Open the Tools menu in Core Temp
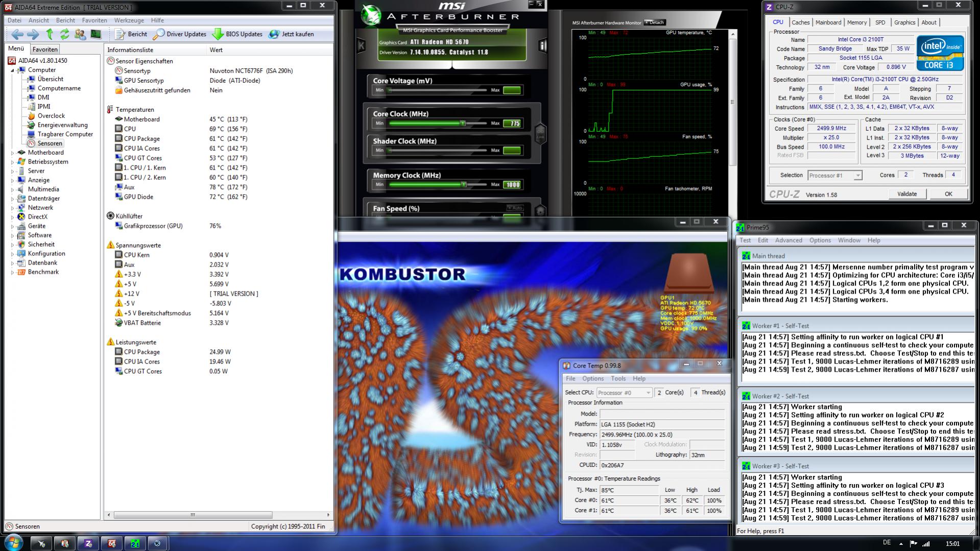Viewport: 980px width, 551px height. (618, 379)
